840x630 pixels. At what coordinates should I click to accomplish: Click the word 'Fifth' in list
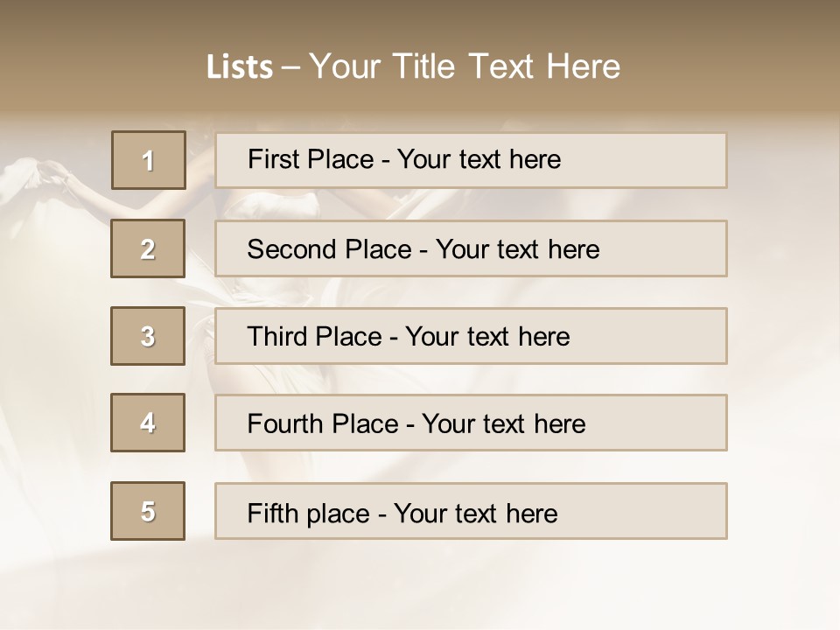[270, 513]
